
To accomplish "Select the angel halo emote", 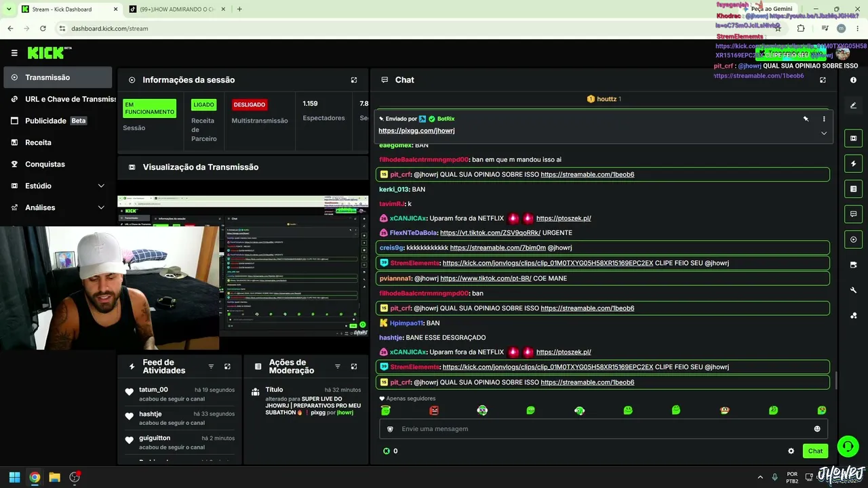I will coord(386,410).
